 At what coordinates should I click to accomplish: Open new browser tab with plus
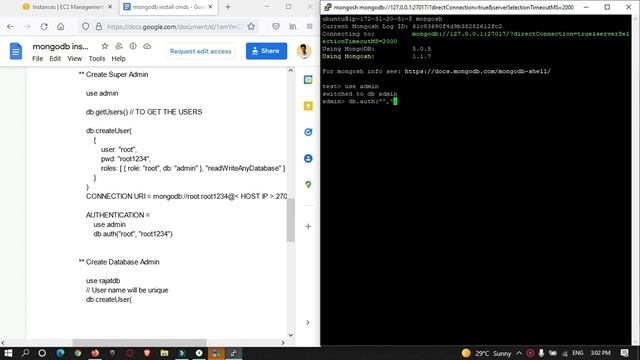(x=228, y=7)
